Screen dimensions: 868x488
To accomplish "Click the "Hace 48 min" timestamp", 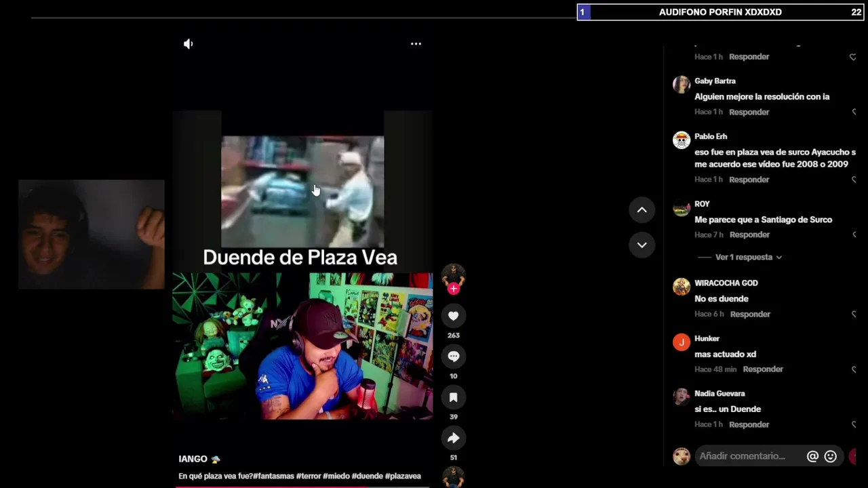I will click(715, 369).
